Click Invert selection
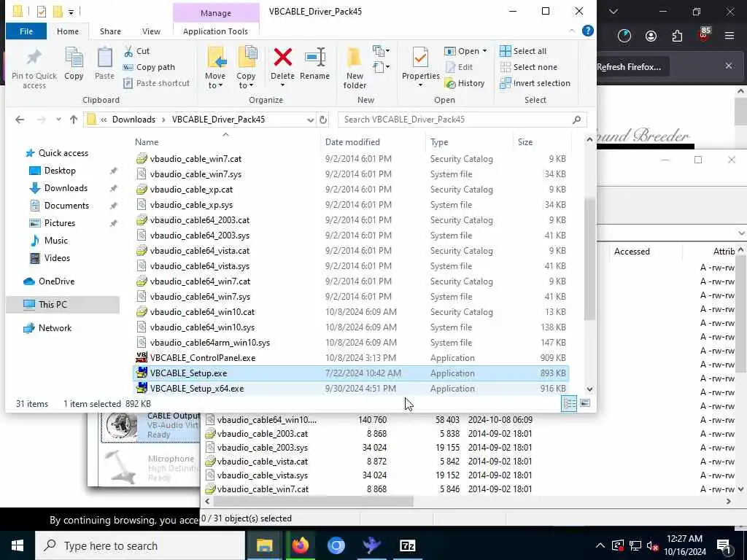Image resolution: width=747 pixels, height=560 pixels. pos(535,83)
